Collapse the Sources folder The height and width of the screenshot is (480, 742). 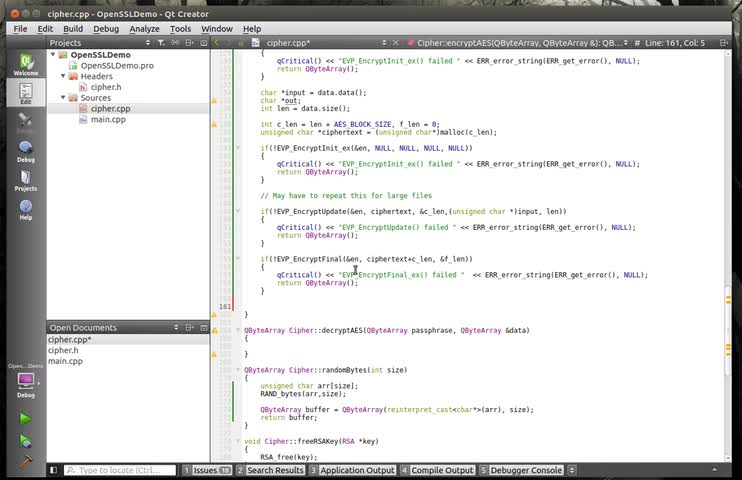click(x=63, y=97)
